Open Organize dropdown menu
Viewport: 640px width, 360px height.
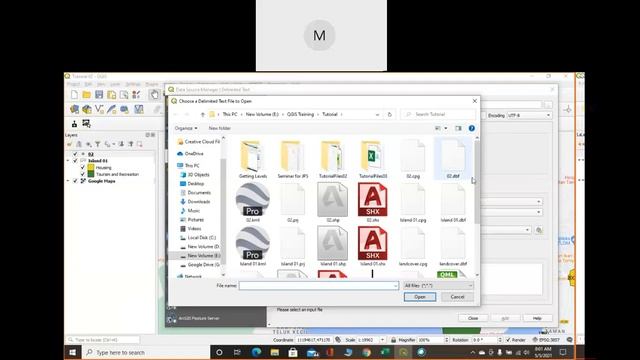(186, 128)
